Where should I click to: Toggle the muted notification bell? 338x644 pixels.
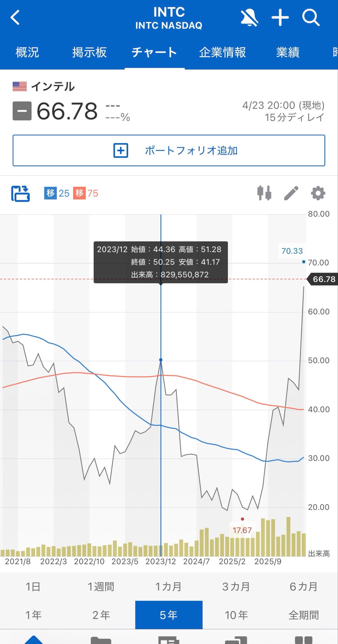(249, 18)
